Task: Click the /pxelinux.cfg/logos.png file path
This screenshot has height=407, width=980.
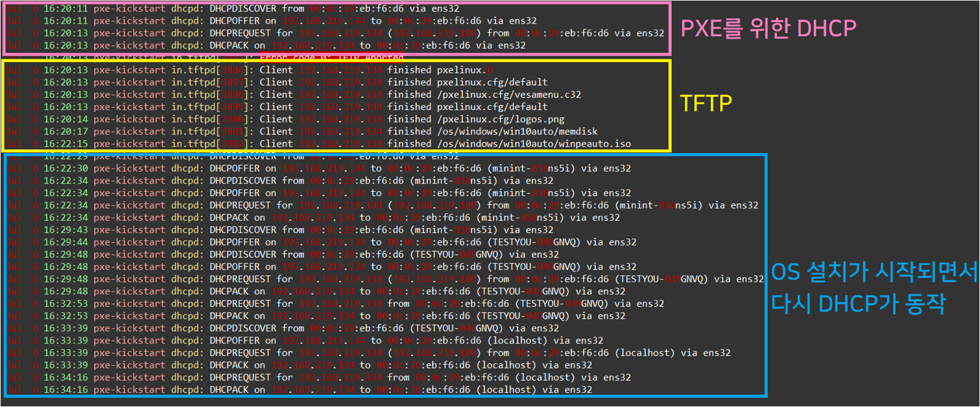Action: point(500,120)
